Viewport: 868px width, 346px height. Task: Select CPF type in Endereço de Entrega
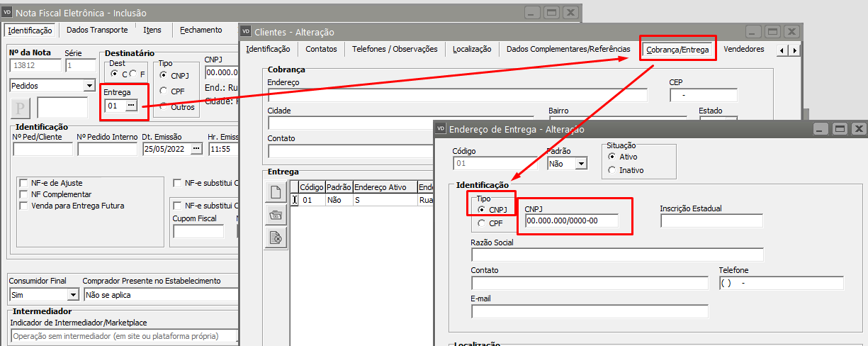tap(482, 223)
